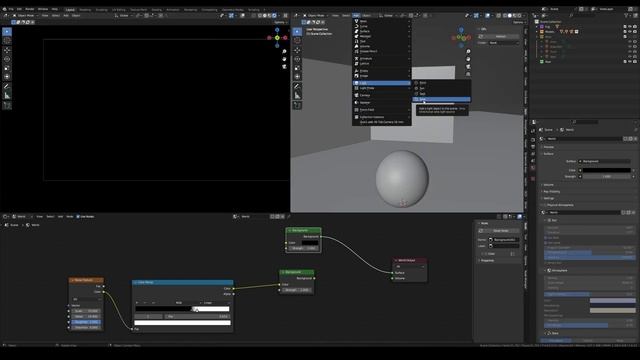
Task: Toggle the Atmosphere checkbox in properties
Action: 549,270
